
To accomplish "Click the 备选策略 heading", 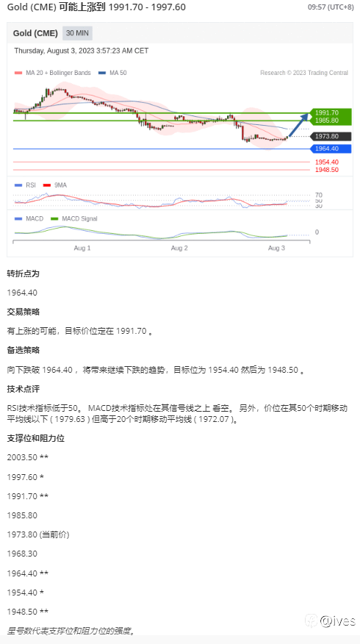I will point(24,351).
